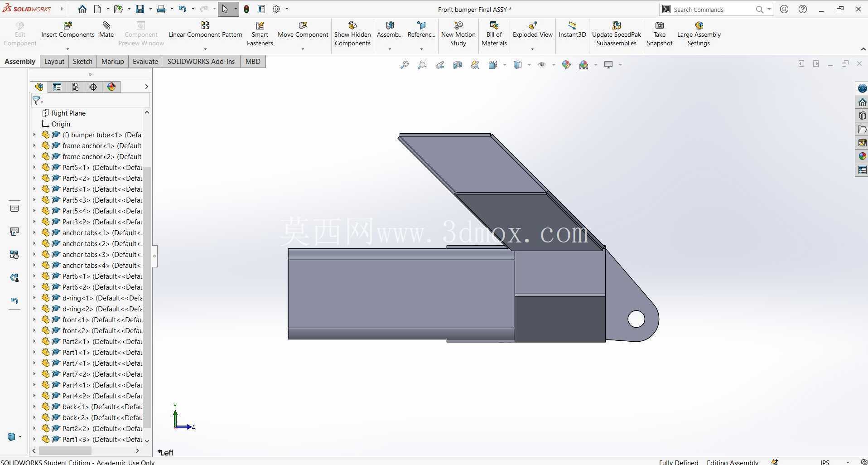The image size is (868, 465).
Task: Open Edit Appearance icon in view toolbar
Action: click(566, 65)
